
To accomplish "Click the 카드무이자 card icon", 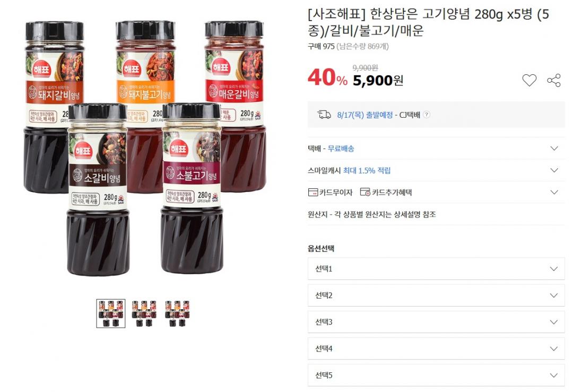I will [313, 192].
